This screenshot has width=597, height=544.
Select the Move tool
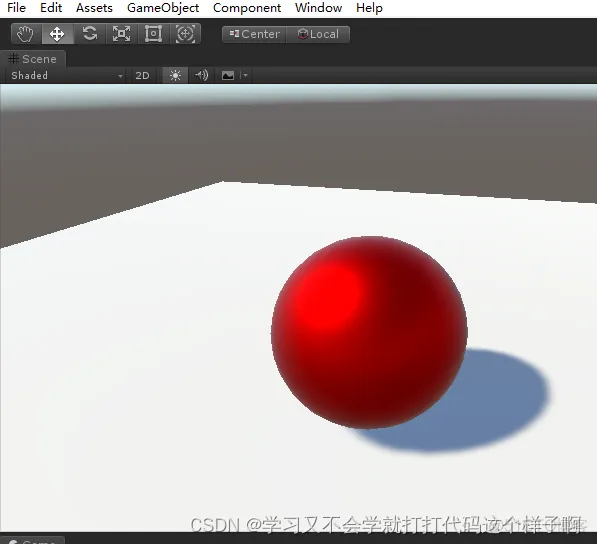(57, 34)
